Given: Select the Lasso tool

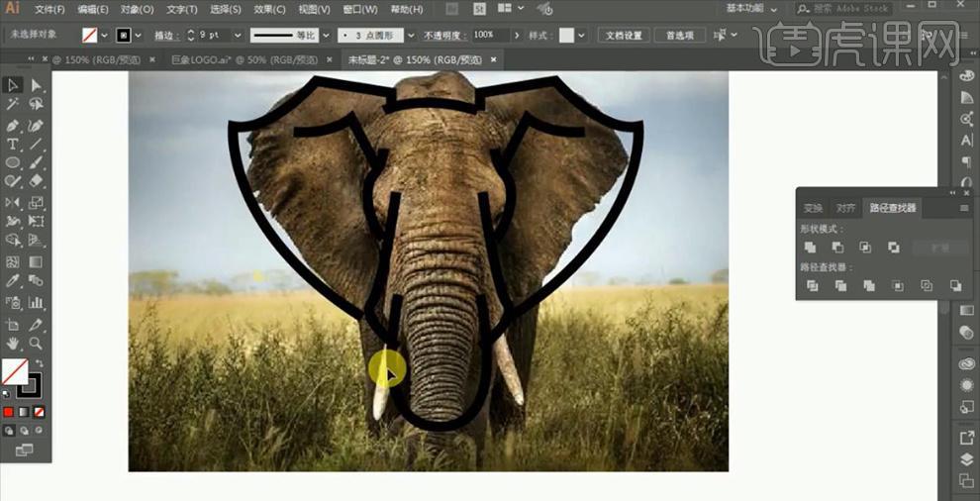Looking at the screenshot, I should [37, 104].
